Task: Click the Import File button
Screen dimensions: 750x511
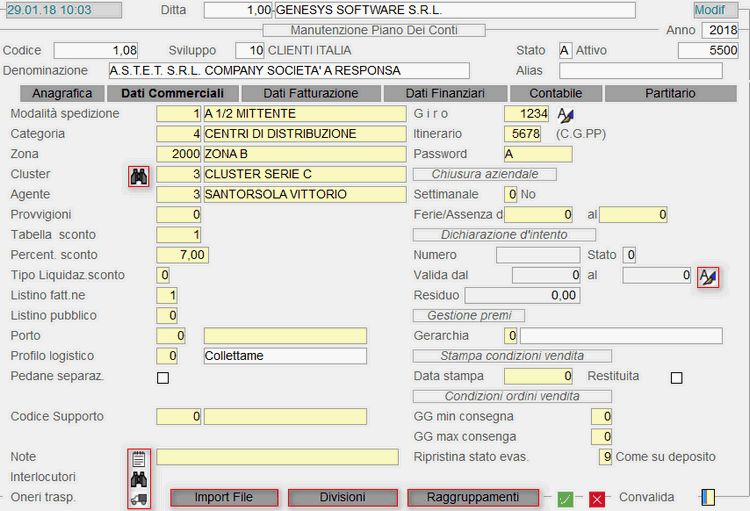Action: (x=223, y=497)
